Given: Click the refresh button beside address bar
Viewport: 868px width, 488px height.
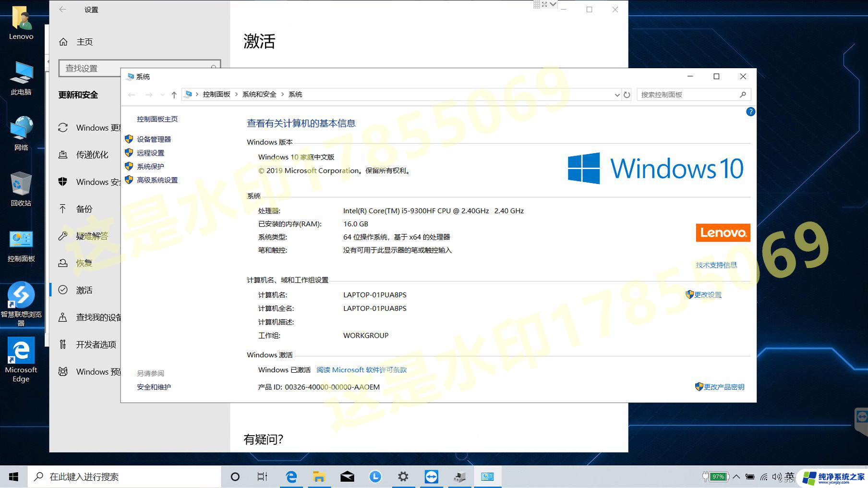Looking at the screenshot, I should 627,95.
